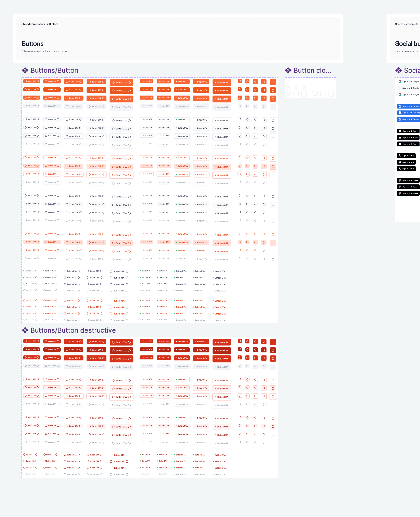The image size is (420, 517).
Task: Click the component icon beside cut-off Socia... title
Action: (399, 70)
